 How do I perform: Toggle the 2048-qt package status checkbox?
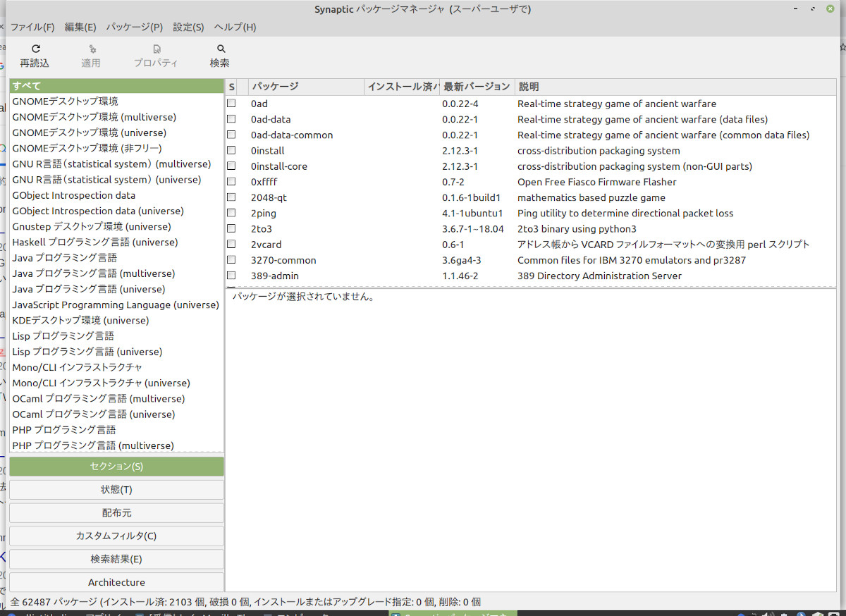pyautogui.click(x=231, y=198)
